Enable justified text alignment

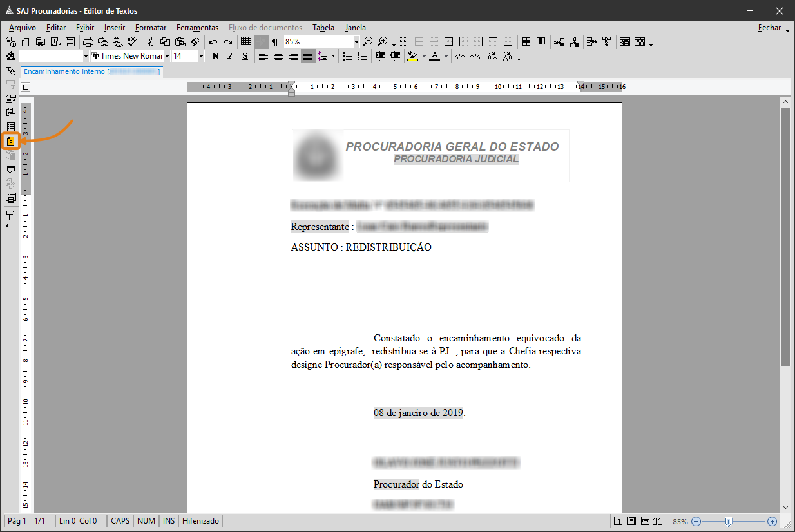[308, 56]
